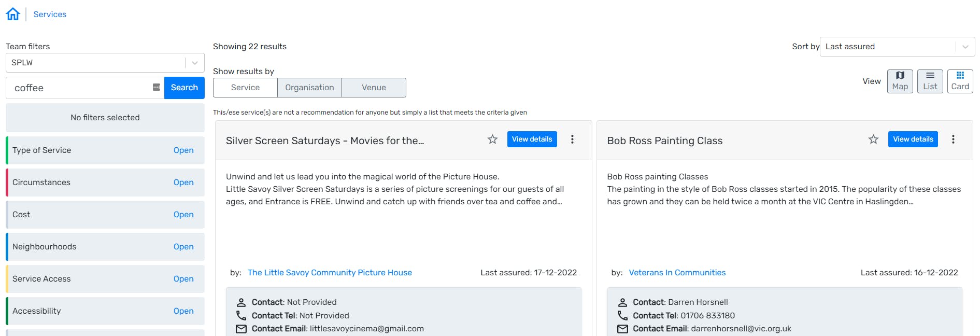Star the Bob Ross Painting Class
Viewport: 980px width, 336px height.
(873, 139)
